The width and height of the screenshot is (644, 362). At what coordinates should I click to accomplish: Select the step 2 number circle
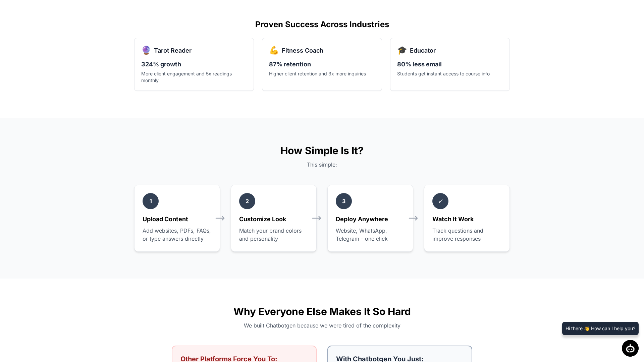[247, 201]
